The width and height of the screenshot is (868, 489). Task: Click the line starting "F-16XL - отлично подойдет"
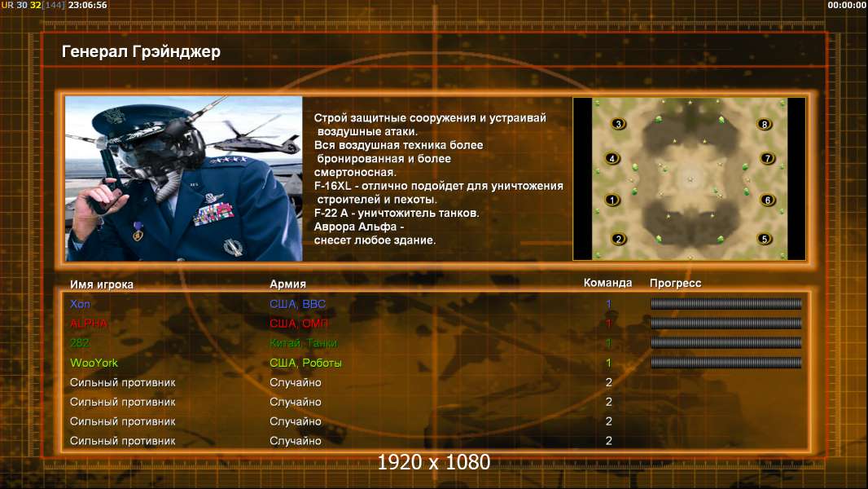(438, 186)
